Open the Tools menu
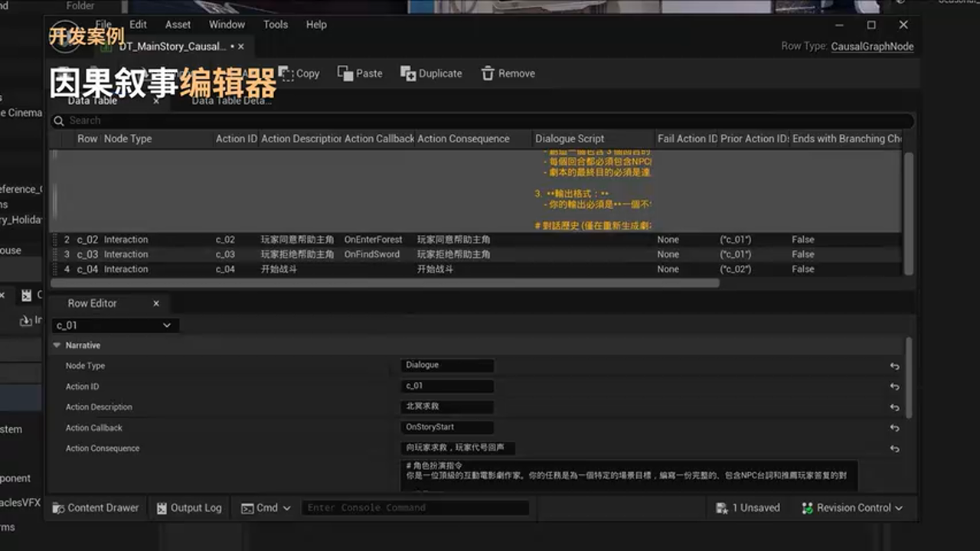Image resolution: width=980 pixels, height=551 pixels. point(276,24)
